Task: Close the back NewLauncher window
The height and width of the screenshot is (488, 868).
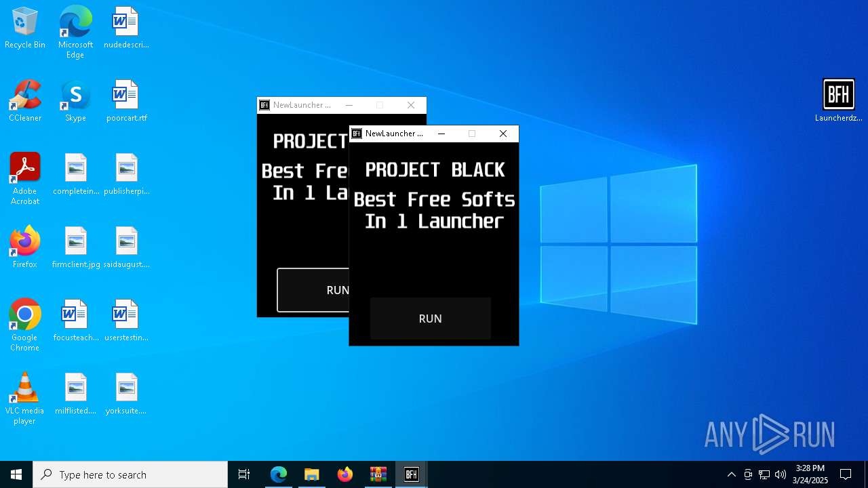Action: pyautogui.click(x=411, y=105)
